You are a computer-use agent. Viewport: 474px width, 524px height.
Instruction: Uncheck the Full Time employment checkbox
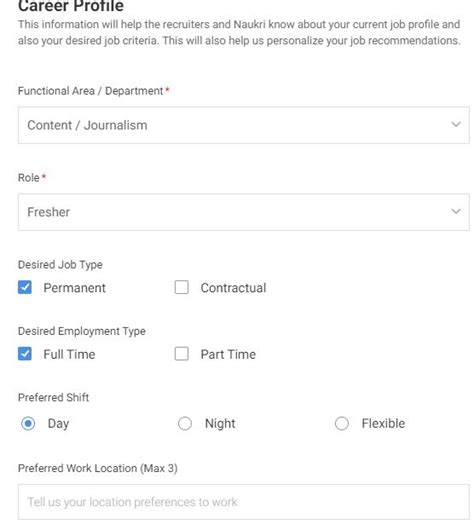[25, 354]
